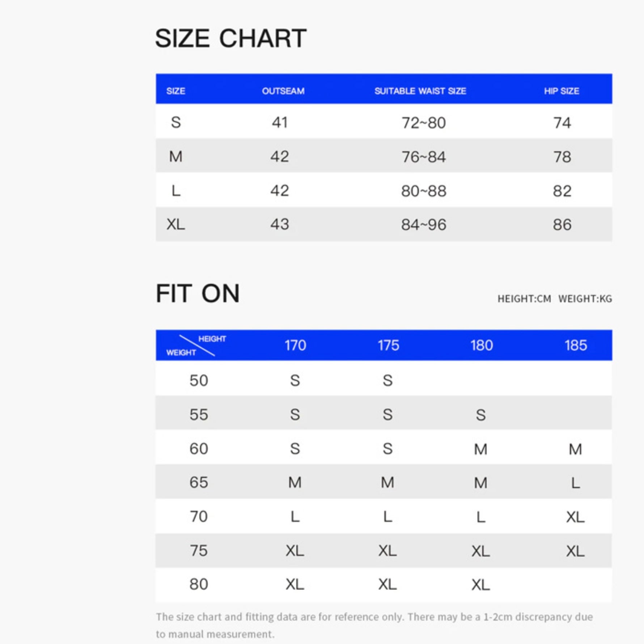
Task: Click the L cell for 65 weight, 185 height
Action: pos(575,483)
